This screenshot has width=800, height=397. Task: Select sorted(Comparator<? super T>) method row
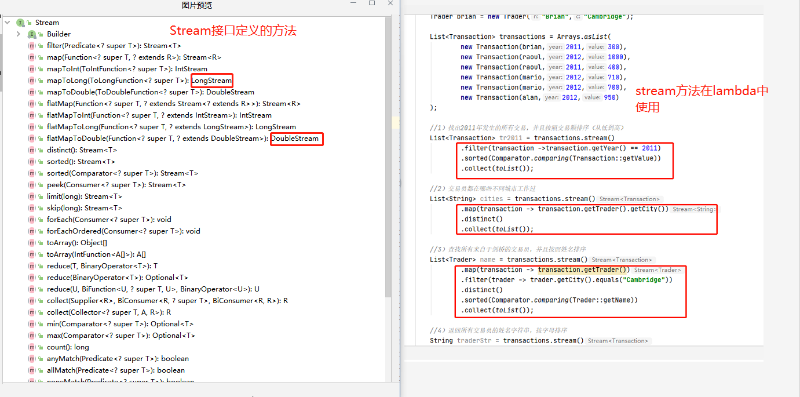pyautogui.click(x=122, y=173)
